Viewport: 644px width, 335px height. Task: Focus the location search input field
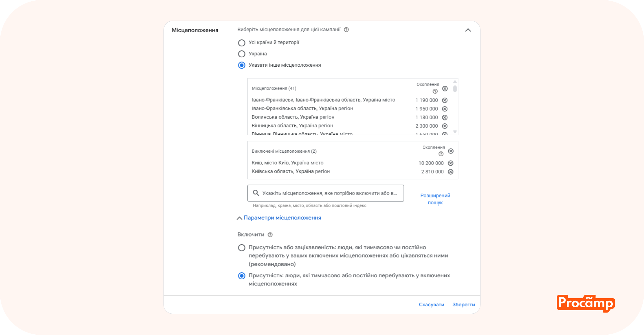(326, 193)
